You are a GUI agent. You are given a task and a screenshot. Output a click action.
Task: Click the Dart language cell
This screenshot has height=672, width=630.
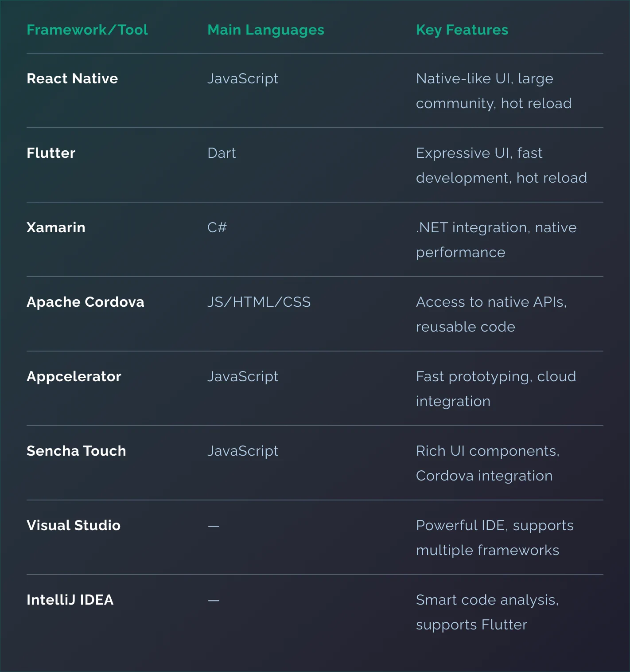pos(222,153)
